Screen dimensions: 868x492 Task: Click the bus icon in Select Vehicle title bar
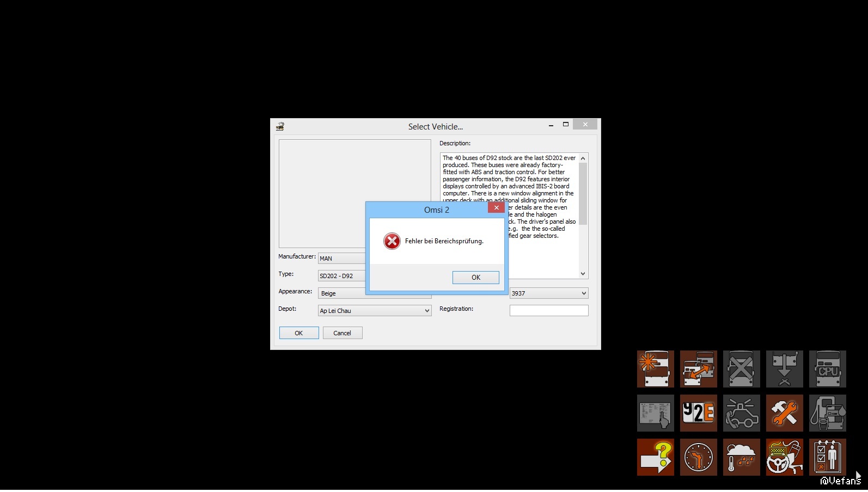(280, 126)
